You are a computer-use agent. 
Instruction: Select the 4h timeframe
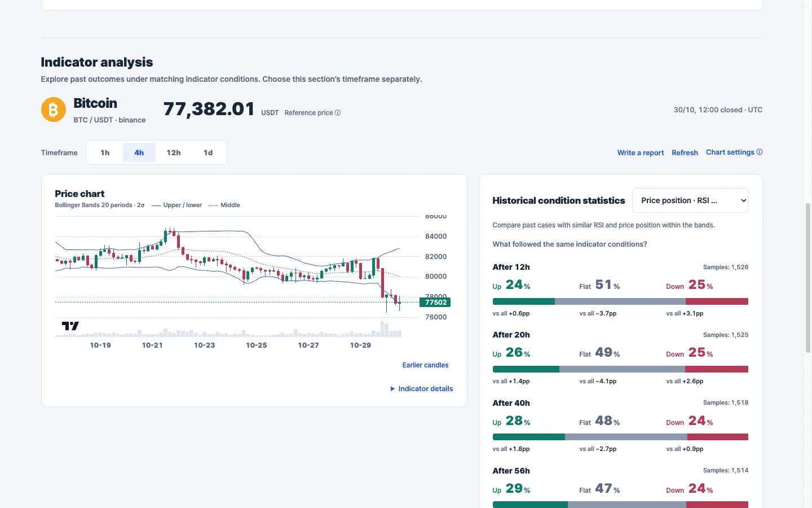click(139, 152)
